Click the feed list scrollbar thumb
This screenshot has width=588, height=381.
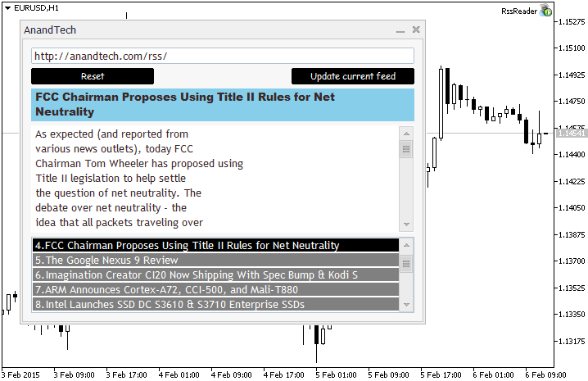tap(406, 265)
